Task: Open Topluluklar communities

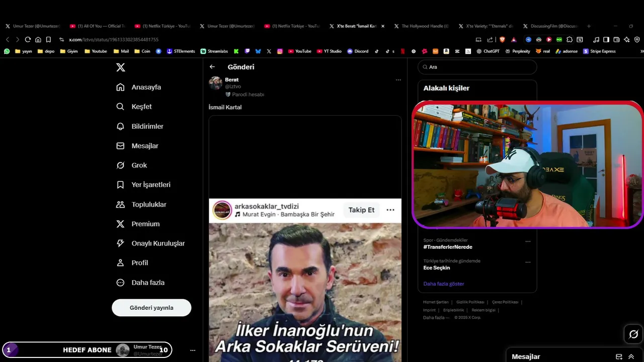Action: pos(141,205)
